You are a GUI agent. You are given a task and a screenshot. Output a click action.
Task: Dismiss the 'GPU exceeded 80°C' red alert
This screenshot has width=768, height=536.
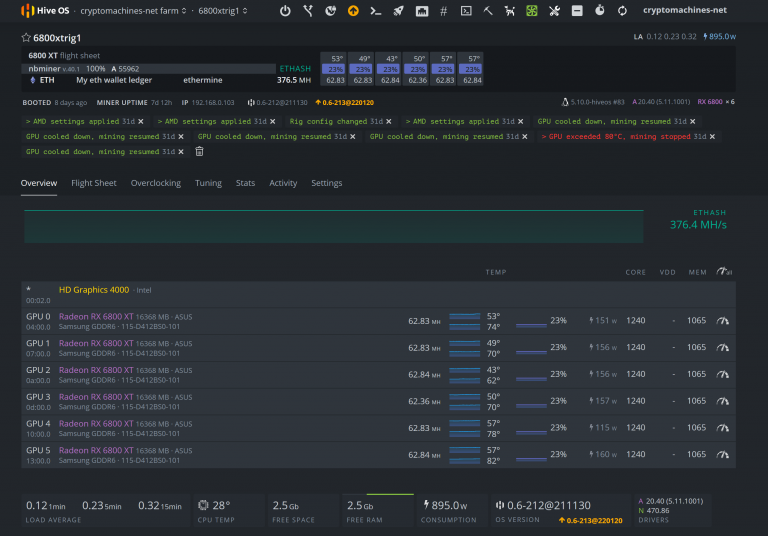[x=712, y=136]
